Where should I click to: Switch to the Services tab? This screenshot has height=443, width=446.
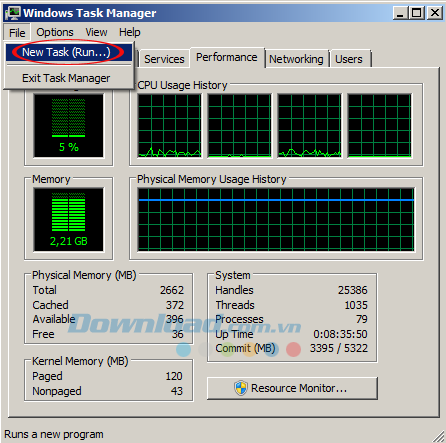(164, 59)
